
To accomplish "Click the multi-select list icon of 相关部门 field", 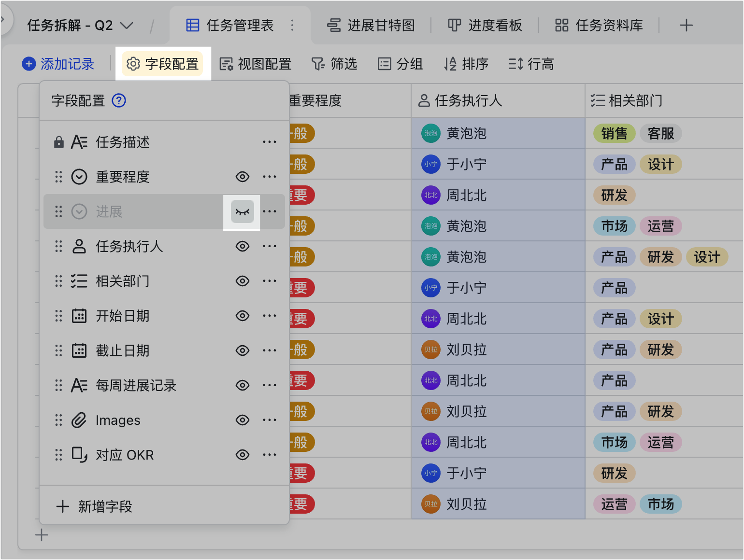I will click(79, 281).
